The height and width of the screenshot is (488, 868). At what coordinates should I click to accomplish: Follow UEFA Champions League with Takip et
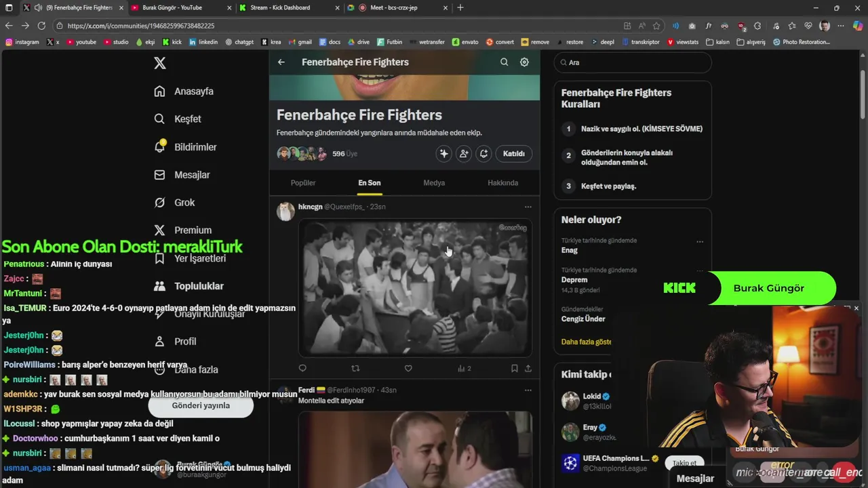pyautogui.click(x=684, y=463)
